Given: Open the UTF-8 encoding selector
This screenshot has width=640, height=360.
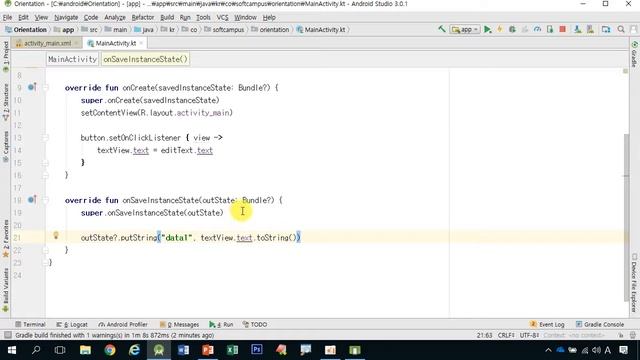Looking at the screenshot, I should [529, 335].
